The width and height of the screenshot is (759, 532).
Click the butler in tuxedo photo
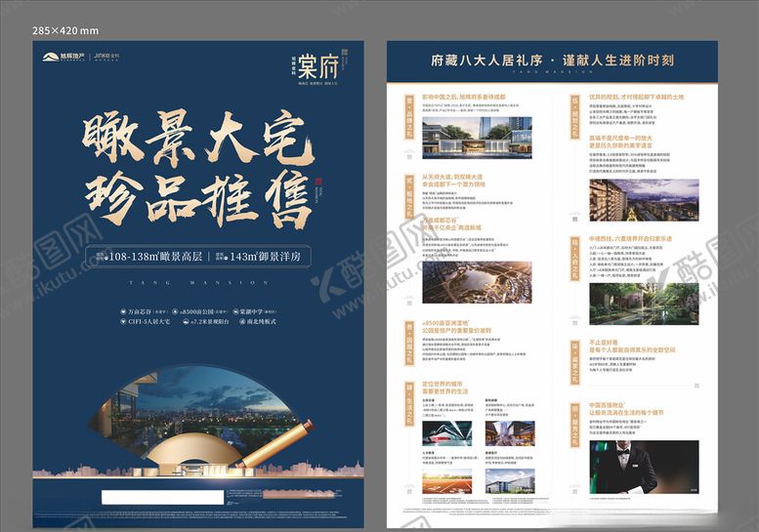point(644,467)
